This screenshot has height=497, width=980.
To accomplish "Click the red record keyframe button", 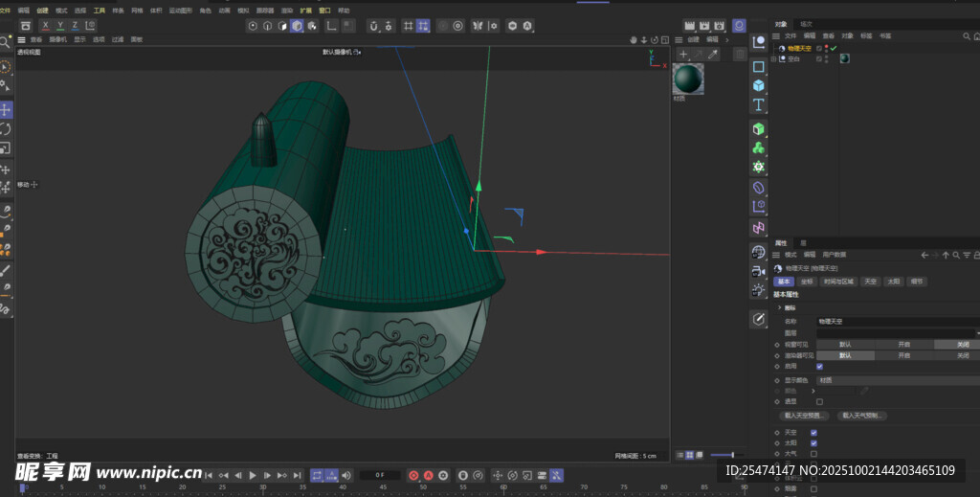I will (413, 475).
